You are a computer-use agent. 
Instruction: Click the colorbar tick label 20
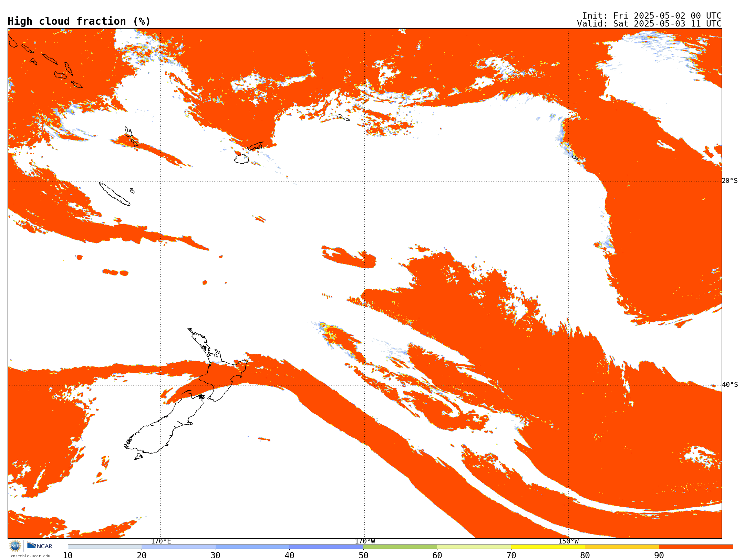142,556
